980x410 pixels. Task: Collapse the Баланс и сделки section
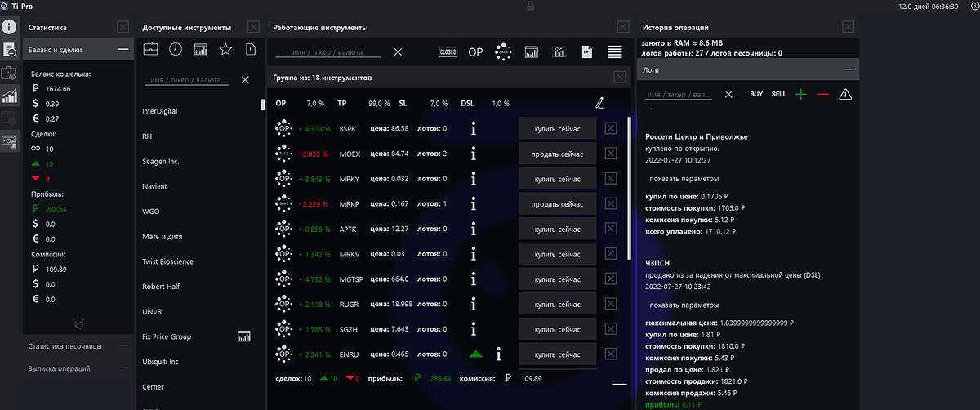(x=123, y=50)
